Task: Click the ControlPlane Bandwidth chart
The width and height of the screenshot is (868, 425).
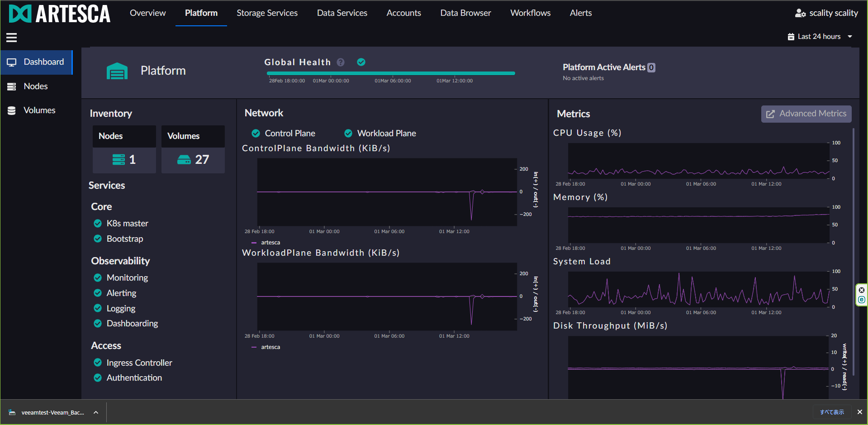Action: pos(387,192)
